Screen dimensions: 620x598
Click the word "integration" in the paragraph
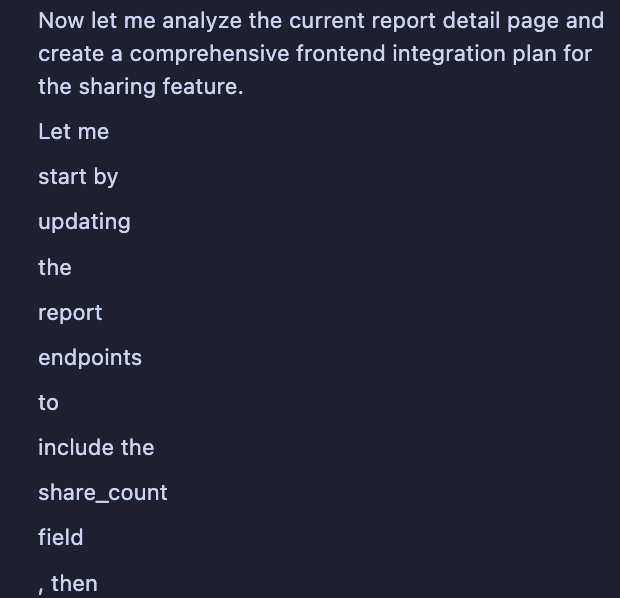pyautogui.click(x=449, y=54)
